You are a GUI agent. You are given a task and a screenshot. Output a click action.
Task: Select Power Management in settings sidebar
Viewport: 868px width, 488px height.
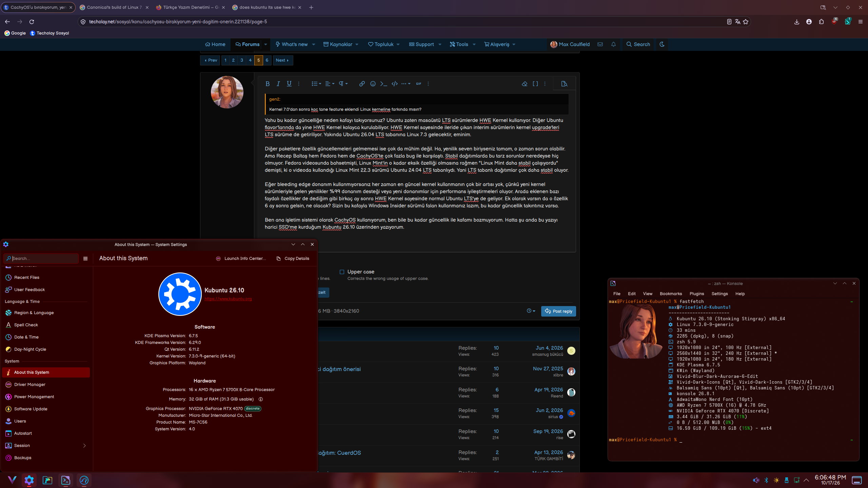pyautogui.click(x=46, y=396)
